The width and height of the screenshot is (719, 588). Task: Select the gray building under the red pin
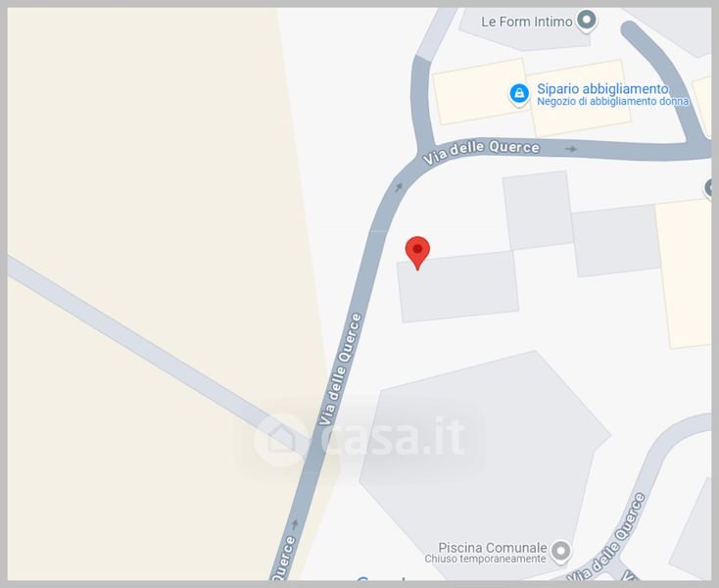pyautogui.click(x=457, y=287)
